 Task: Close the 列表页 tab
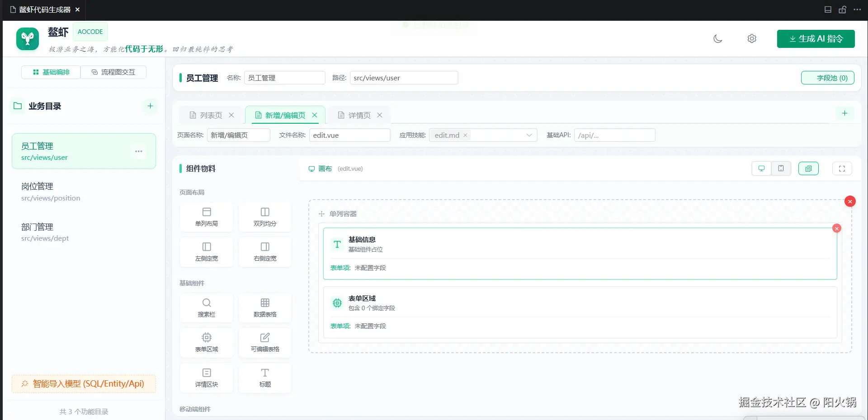231,115
